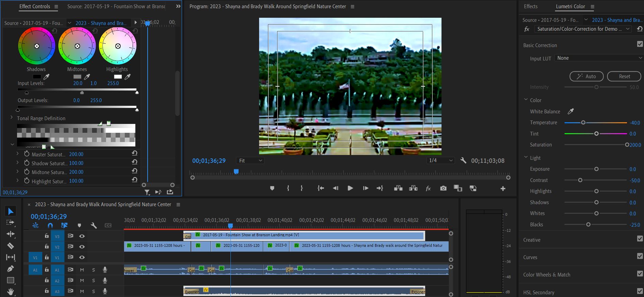
Task: Click the Extract button in Program monitor
Action: [413, 188]
